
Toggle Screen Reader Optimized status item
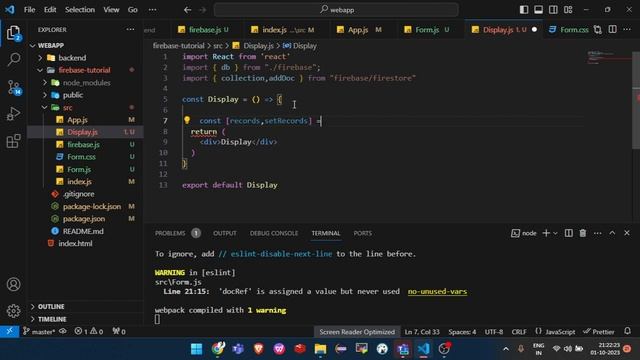pyautogui.click(x=357, y=331)
